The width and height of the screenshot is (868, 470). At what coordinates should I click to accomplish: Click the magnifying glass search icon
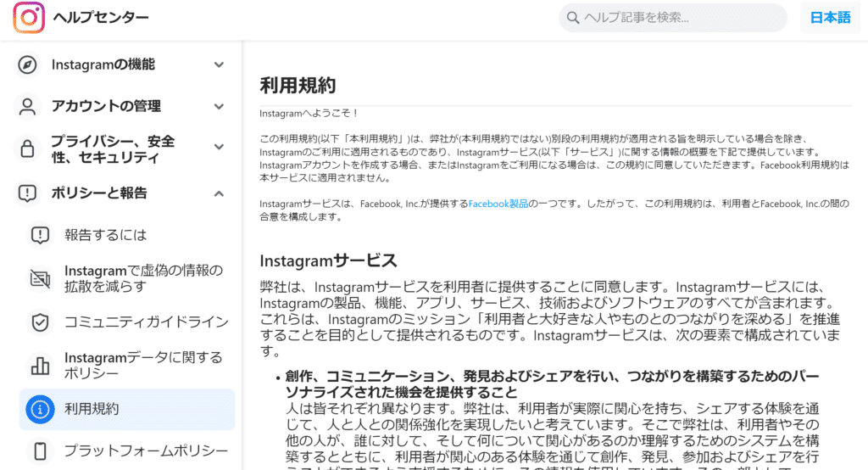tap(573, 18)
